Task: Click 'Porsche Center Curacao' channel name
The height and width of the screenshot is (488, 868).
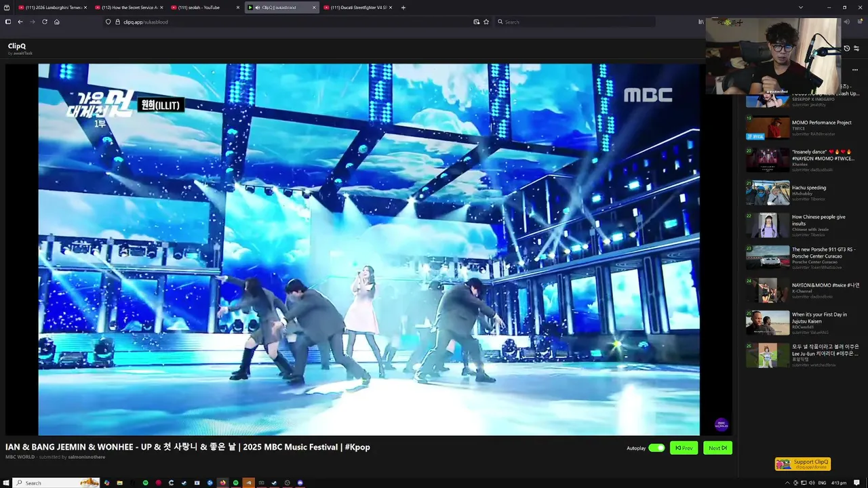Action: click(814, 262)
